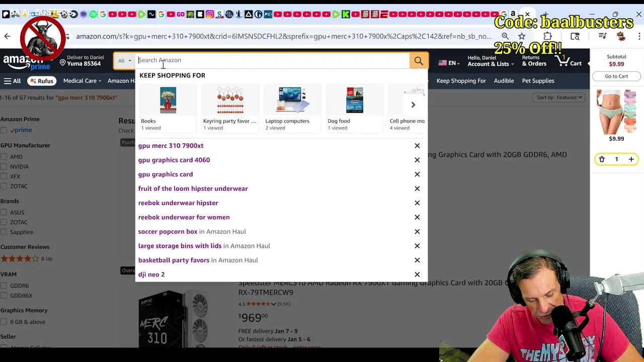Viewport: 644px width, 362px height.
Task: Remove 'reebok underwear for women' suggestion
Action: [x=417, y=217]
